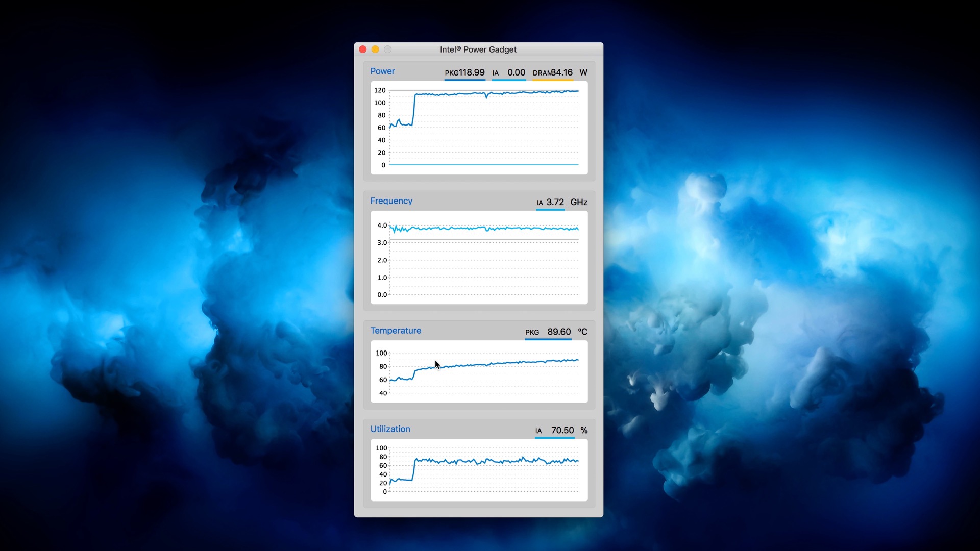Click the red close window button
This screenshot has height=551, width=980.
[x=362, y=49]
